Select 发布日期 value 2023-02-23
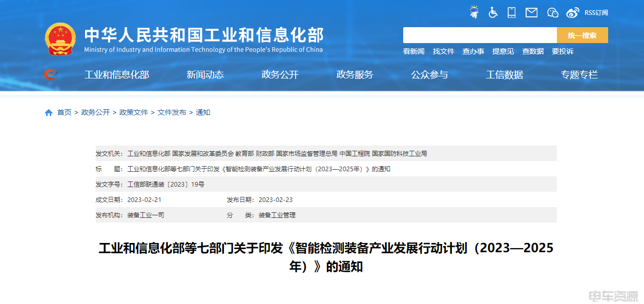Screen dimensions: 644x304 coord(276,199)
